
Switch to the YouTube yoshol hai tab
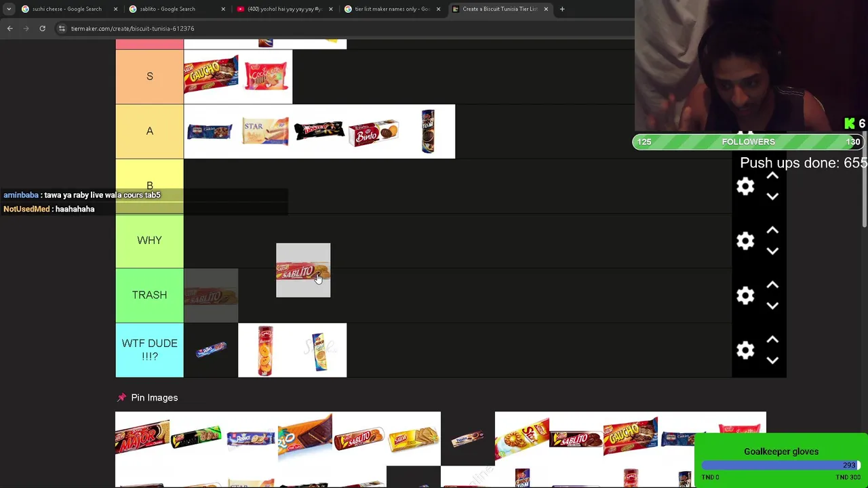pyautogui.click(x=283, y=9)
